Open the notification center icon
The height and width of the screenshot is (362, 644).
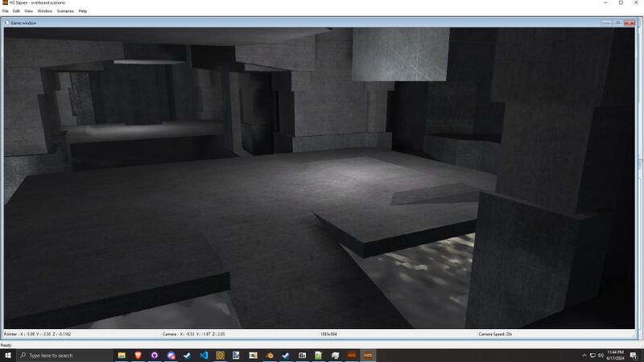pyautogui.click(x=636, y=355)
